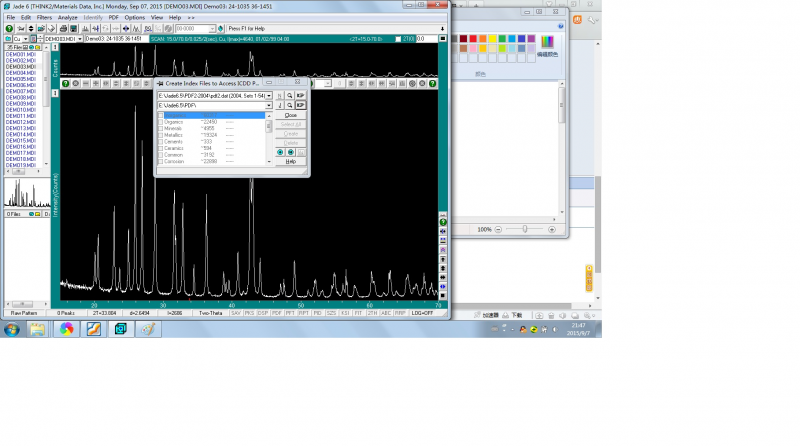The height and width of the screenshot is (446, 800).
Task: Click the first teal circular icon above Help
Action: tap(281, 151)
